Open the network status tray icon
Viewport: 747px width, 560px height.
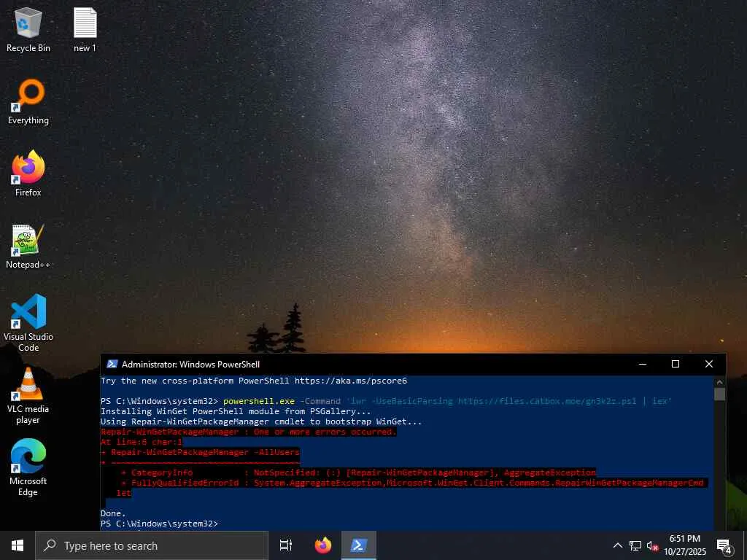(x=635, y=545)
